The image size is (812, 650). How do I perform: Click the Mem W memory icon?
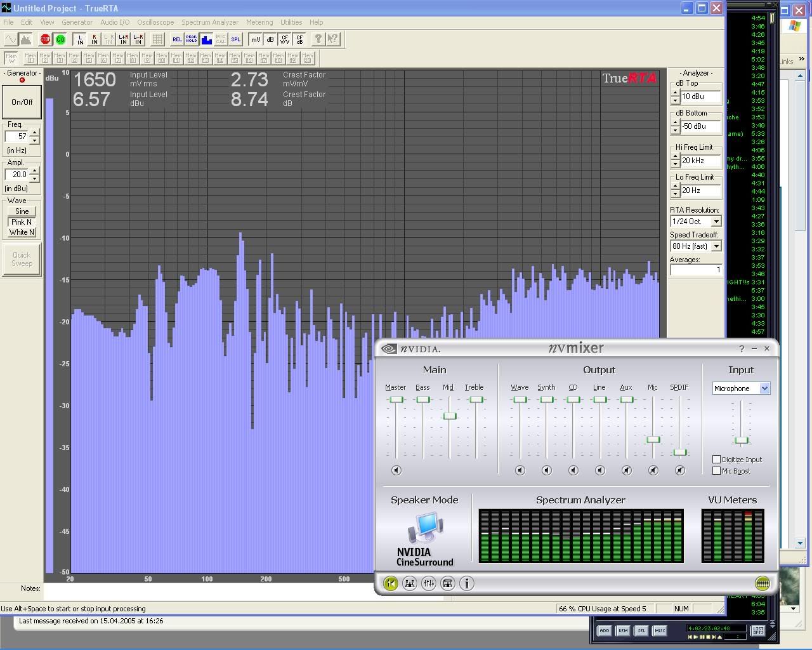tap(11, 58)
